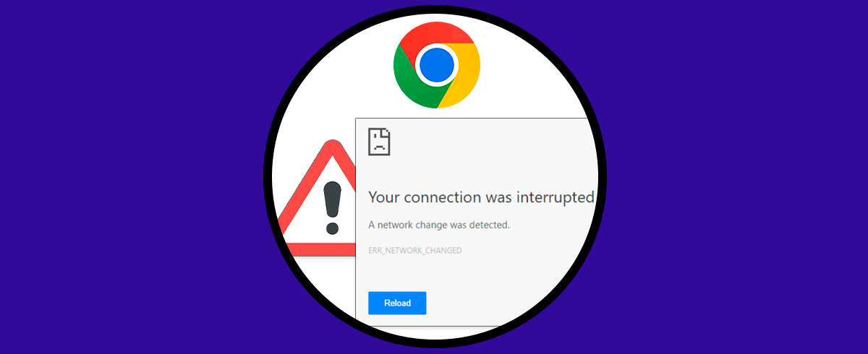This screenshot has width=868, height=354.
Task: Click the exclamation mark inside the triangle
Action: pyautogui.click(x=333, y=207)
